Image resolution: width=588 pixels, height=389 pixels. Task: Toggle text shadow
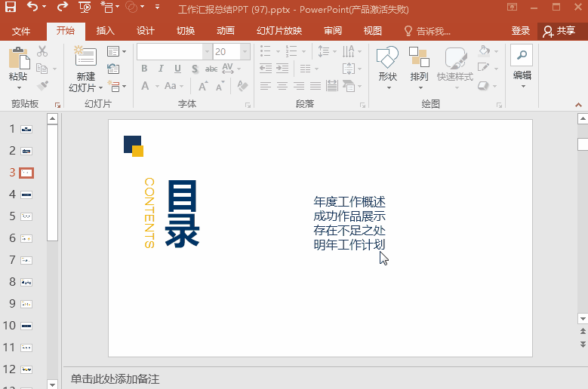pos(195,69)
